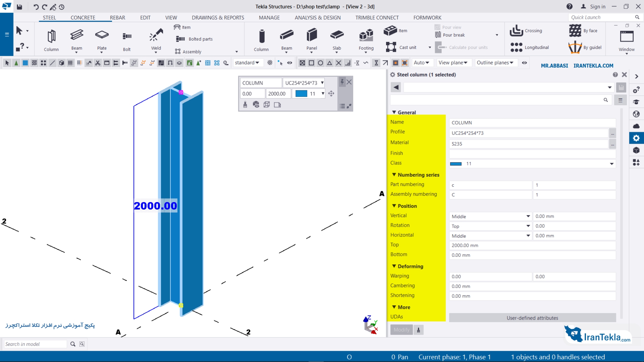
Task: Click the Pour break command
Action: pyautogui.click(x=450, y=35)
